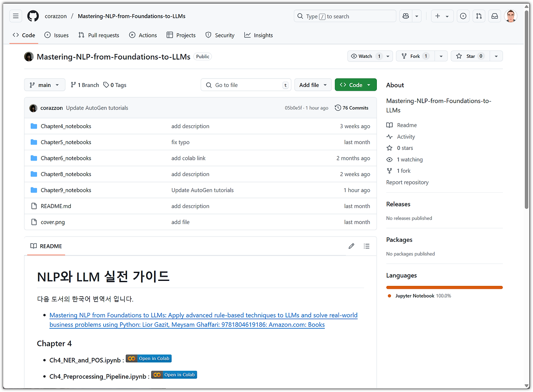Open the README outline list icon
533x392 pixels.
pos(366,246)
